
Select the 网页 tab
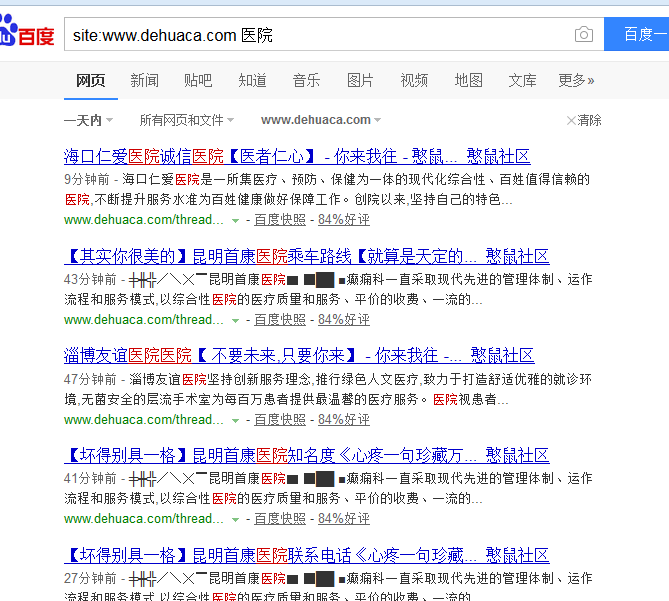[x=90, y=80]
